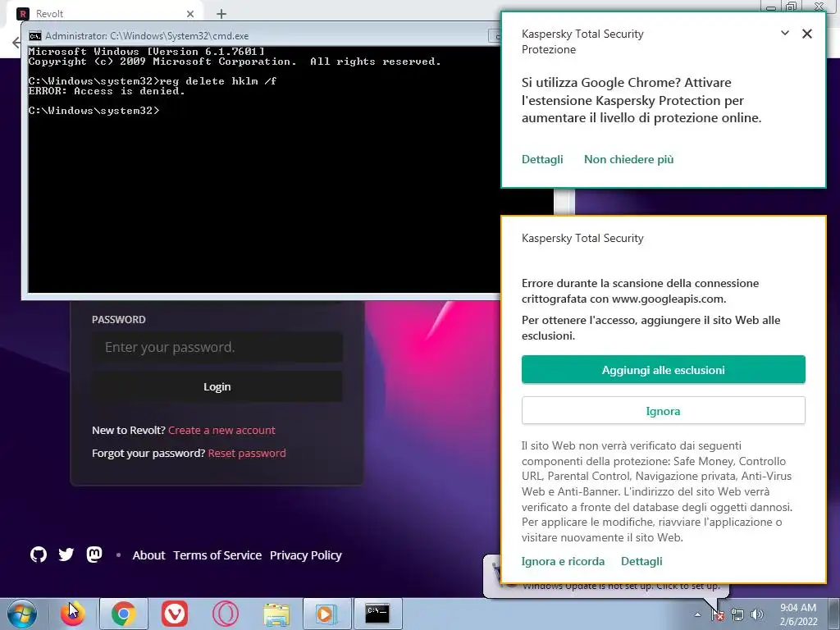The width and height of the screenshot is (840, 630).
Task: Switch to the cmd.exe taskbar button
Action: point(377,614)
